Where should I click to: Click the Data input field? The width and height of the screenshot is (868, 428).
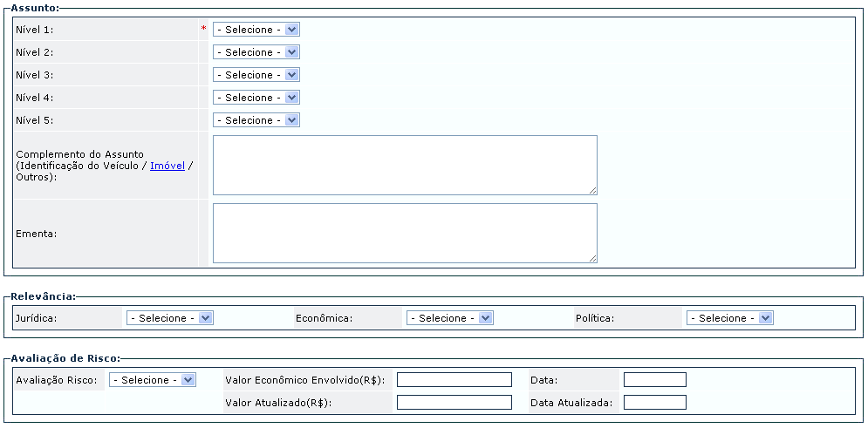[655, 380]
